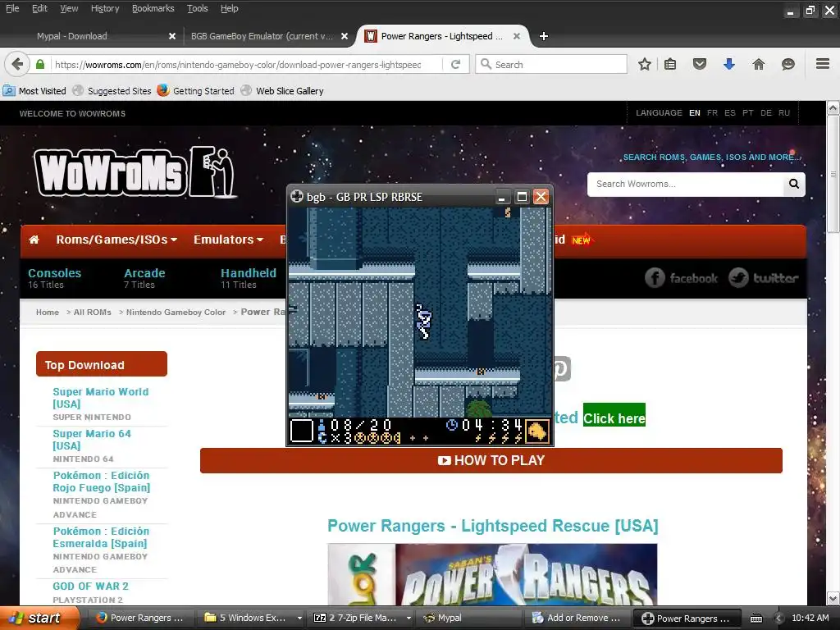Open Roms/Games/ISOs dropdown menu

point(116,240)
